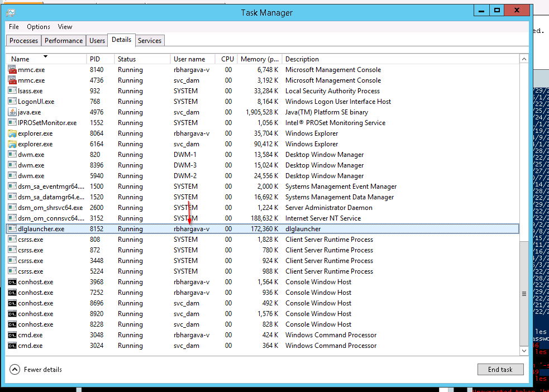The image size is (549, 392).
Task: Click the PID cell 3448
Action: point(97,261)
